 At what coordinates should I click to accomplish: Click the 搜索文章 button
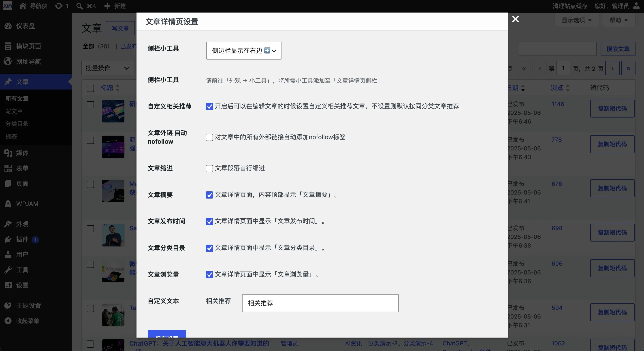(618, 49)
